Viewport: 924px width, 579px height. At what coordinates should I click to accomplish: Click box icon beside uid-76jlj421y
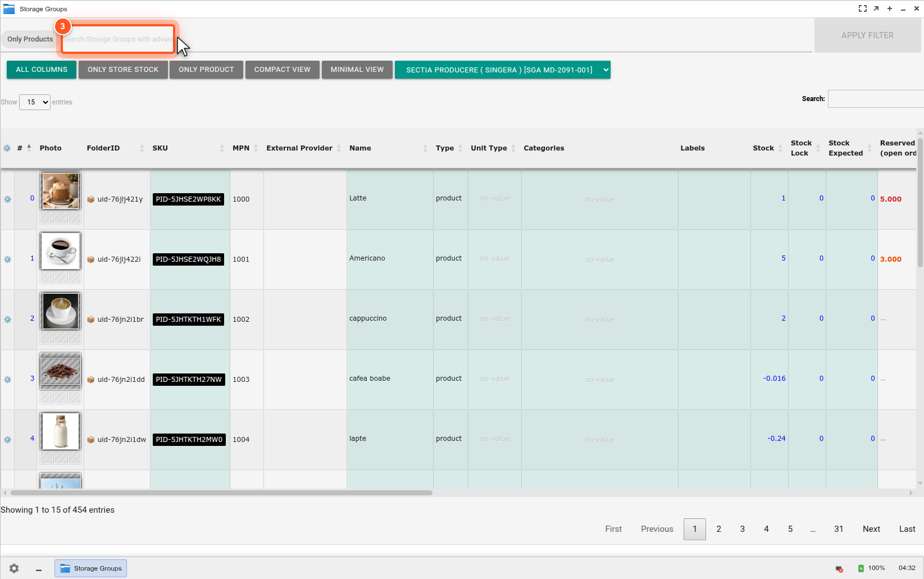click(x=90, y=199)
